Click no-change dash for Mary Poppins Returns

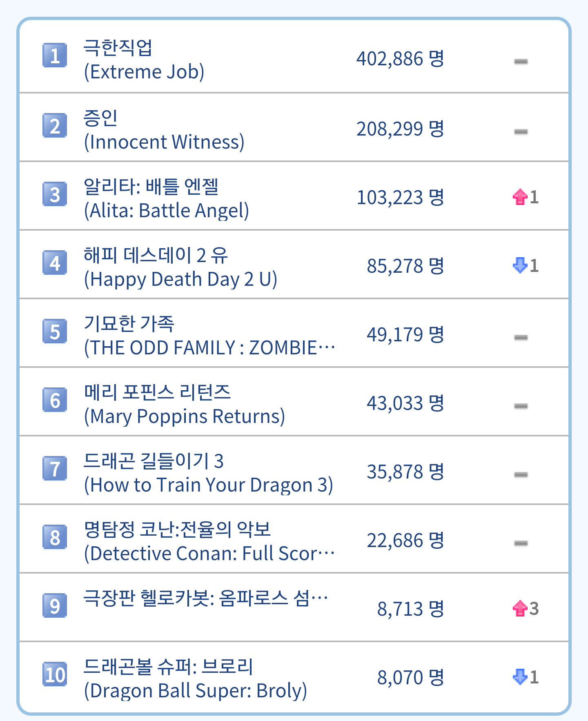(x=521, y=406)
